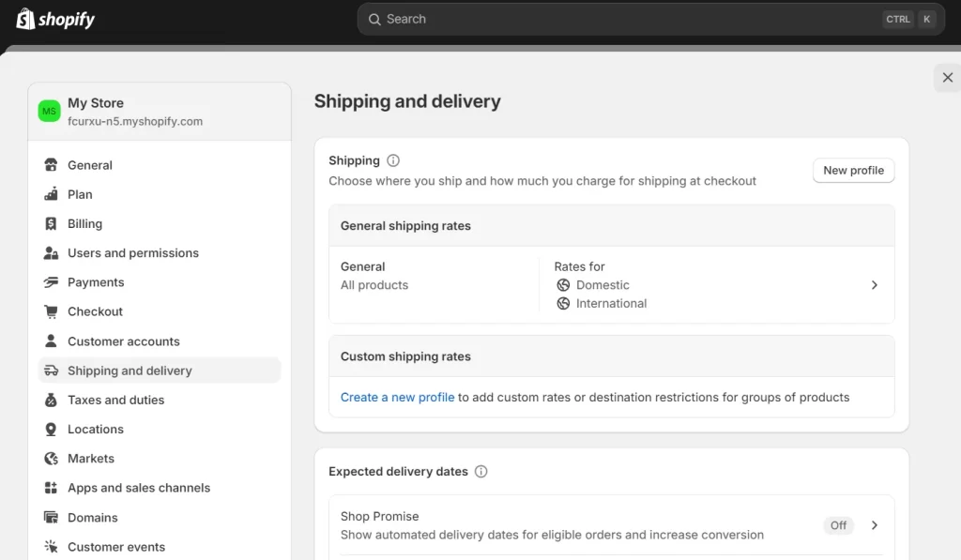Expand General shipping rates with chevron arrow
The width and height of the screenshot is (961, 560).
pyautogui.click(x=874, y=285)
